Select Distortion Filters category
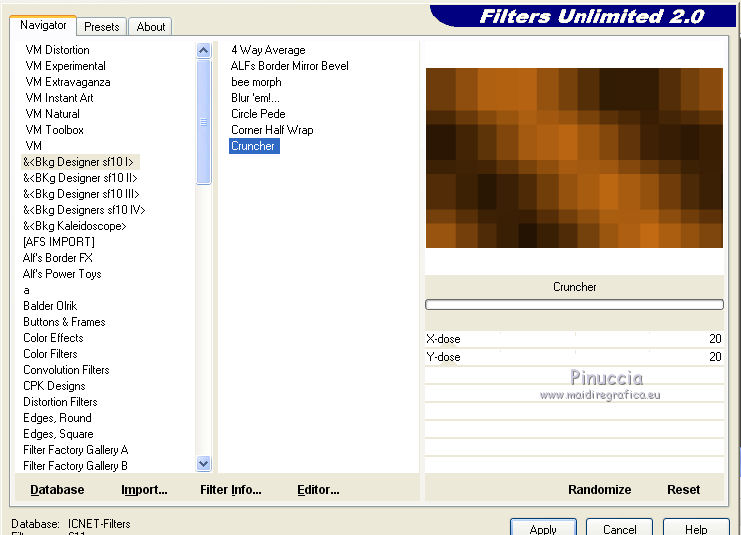This screenshot has height=535, width=741. [60, 402]
